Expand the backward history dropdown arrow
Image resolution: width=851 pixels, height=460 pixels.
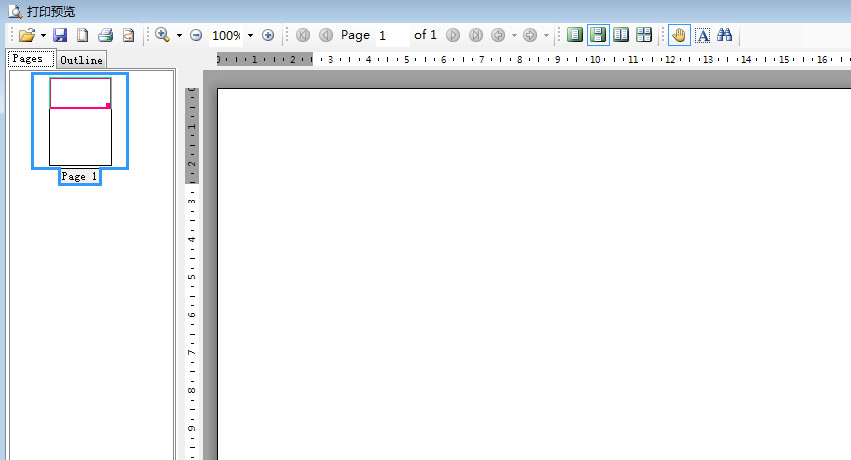pos(514,36)
